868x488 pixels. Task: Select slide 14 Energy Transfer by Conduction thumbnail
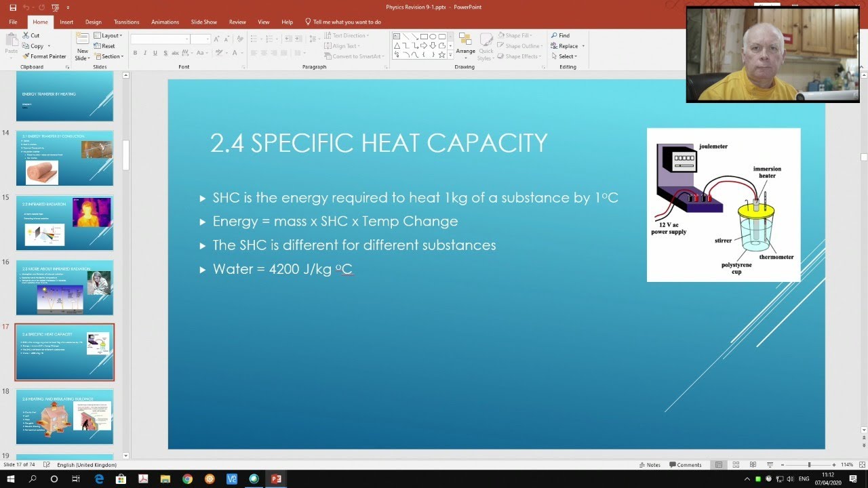click(64, 158)
